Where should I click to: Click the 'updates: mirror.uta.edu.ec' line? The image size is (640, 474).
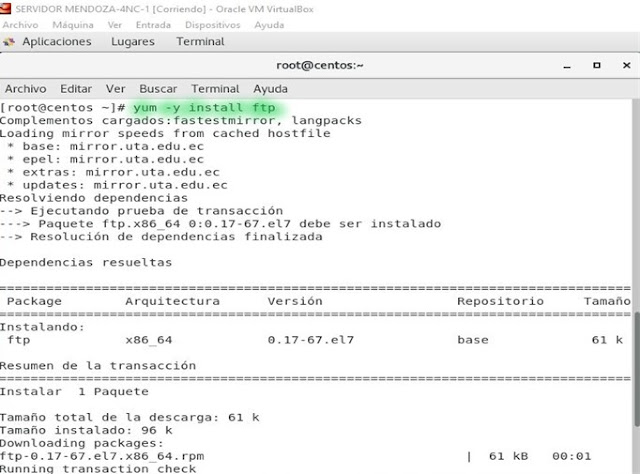coord(117,185)
